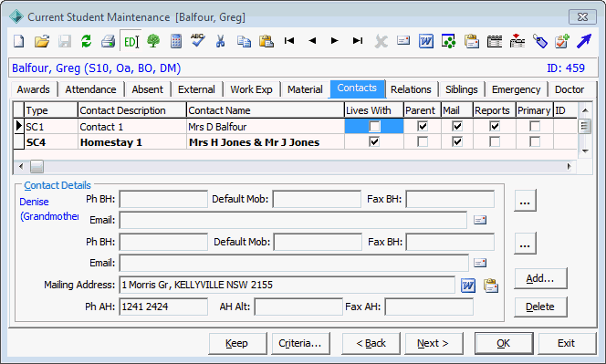Click the toolbar Word document icon
This screenshot has height=364, width=606.
pyautogui.click(x=426, y=41)
